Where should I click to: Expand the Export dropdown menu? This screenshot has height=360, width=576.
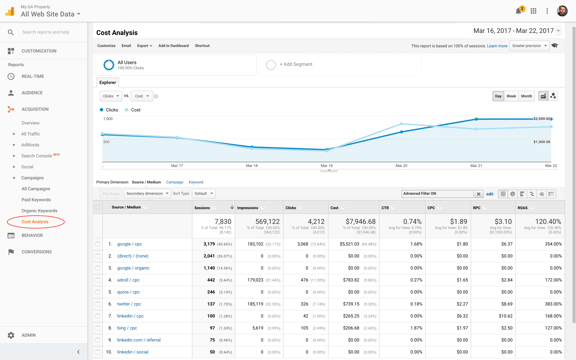click(x=144, y=46)
